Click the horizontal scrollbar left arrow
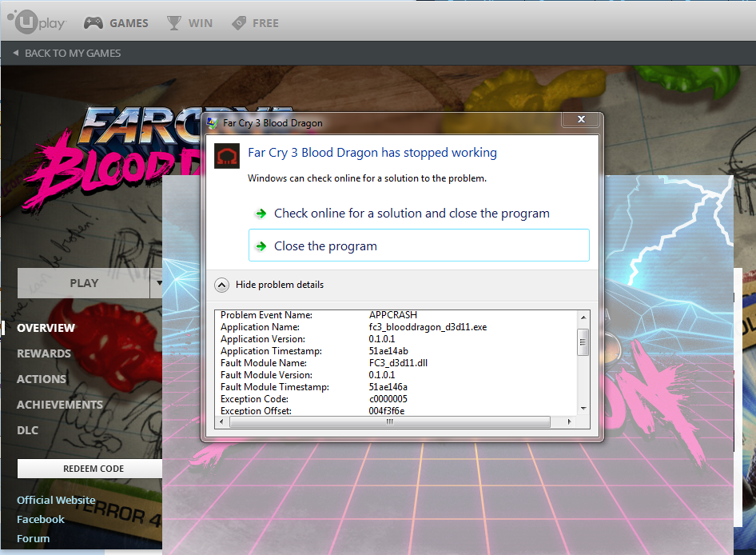756x555 pixels. [x=221, y=421]
